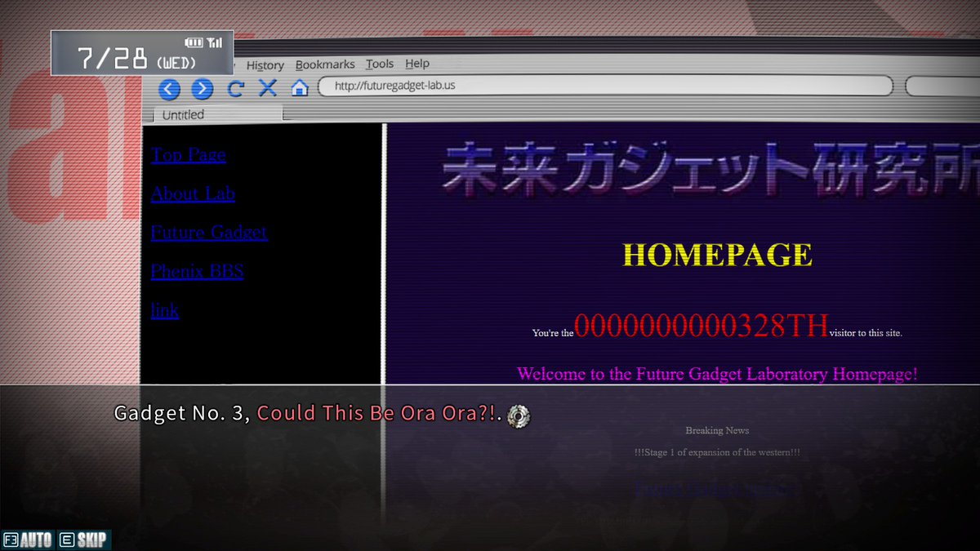Image resolution: width=980 pixels, height=551 pixels.
Task: Open the Top Page link
Action: 189,154
